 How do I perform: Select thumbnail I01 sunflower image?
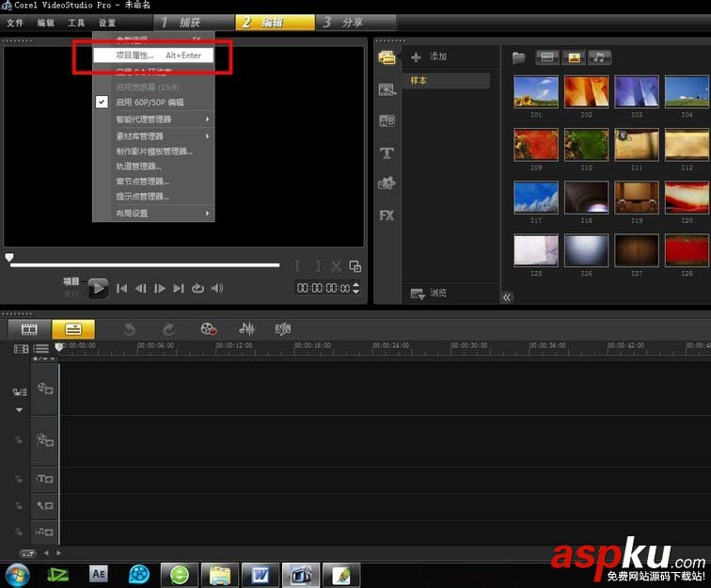[536, 92]
